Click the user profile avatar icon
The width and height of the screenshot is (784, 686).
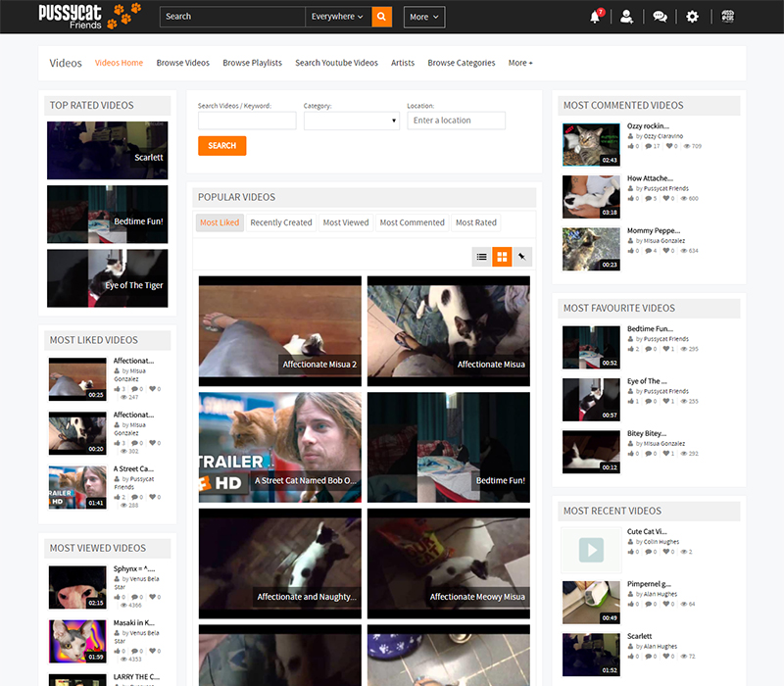click(x=727, y=17)
